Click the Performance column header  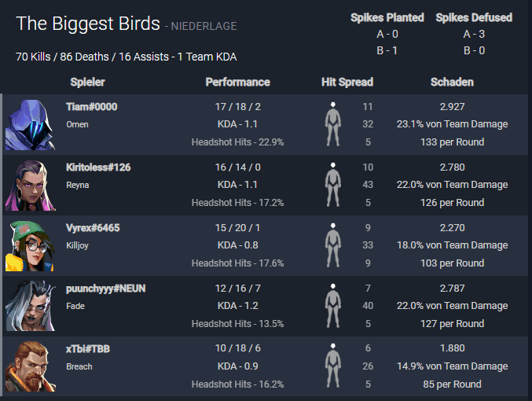point(237,82)
